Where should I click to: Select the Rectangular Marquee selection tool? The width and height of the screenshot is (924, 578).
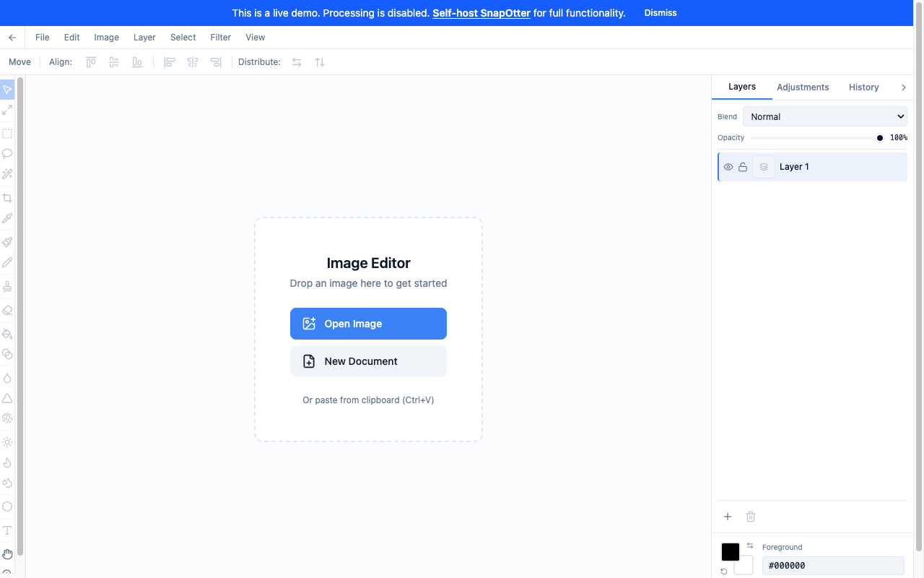click(7, 134)
